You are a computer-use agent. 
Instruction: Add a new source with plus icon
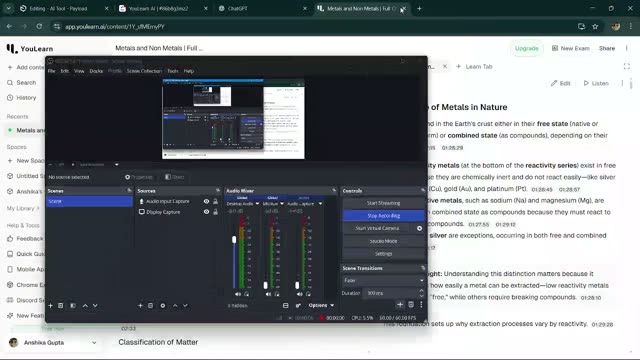[x=140, y=305]
